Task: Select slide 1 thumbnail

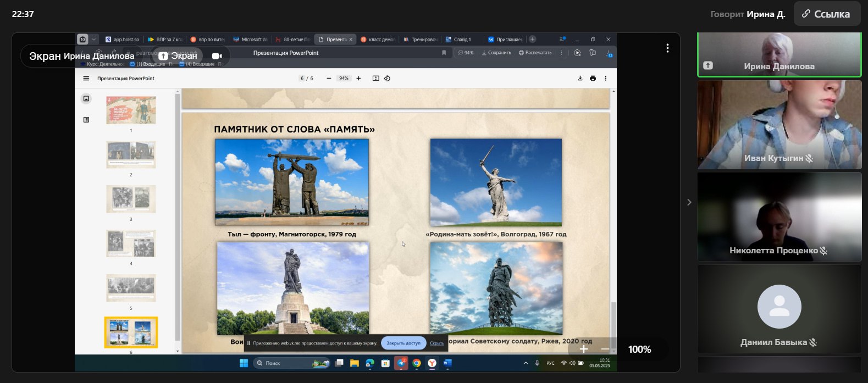Action: click(x=131, y=110)
